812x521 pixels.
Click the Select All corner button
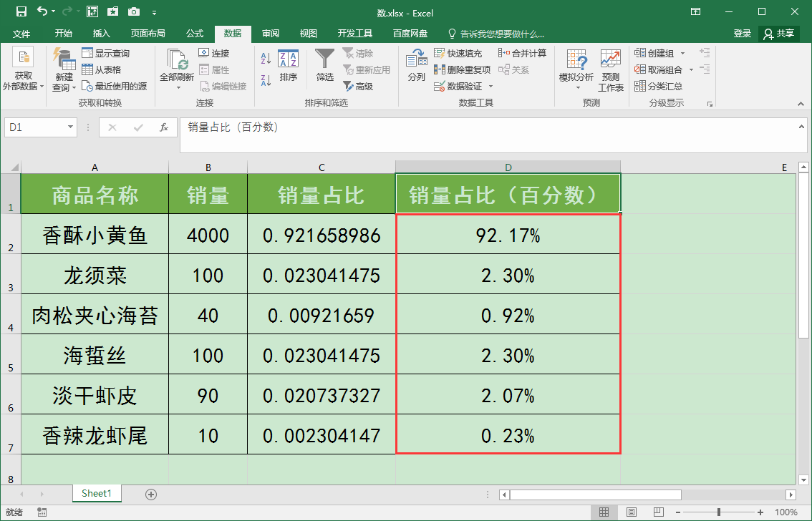pos(10,167)
